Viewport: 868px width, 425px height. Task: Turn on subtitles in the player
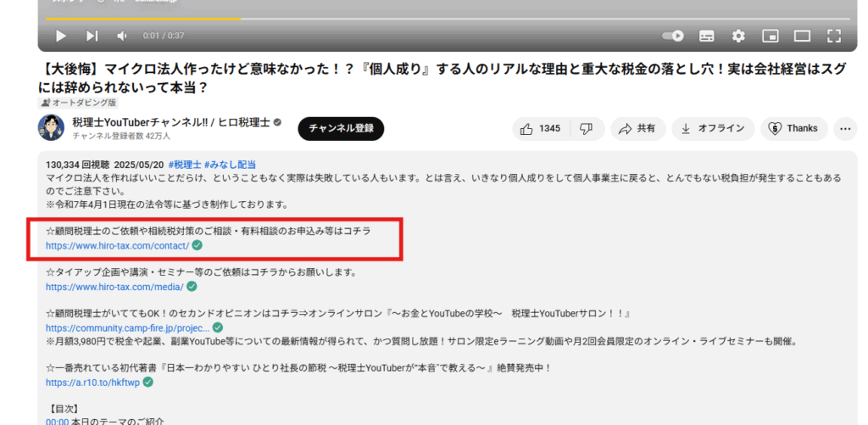(706, 36)
